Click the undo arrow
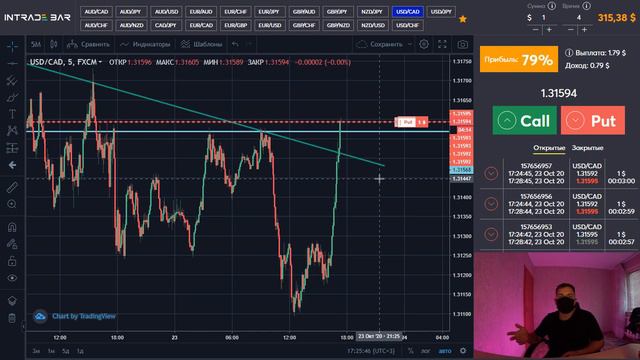640x360 pixels. [x=235, y=44]
